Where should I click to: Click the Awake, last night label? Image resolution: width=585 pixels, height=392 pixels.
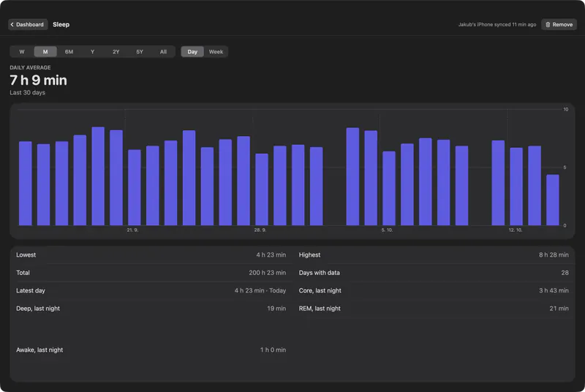(39, 350)
